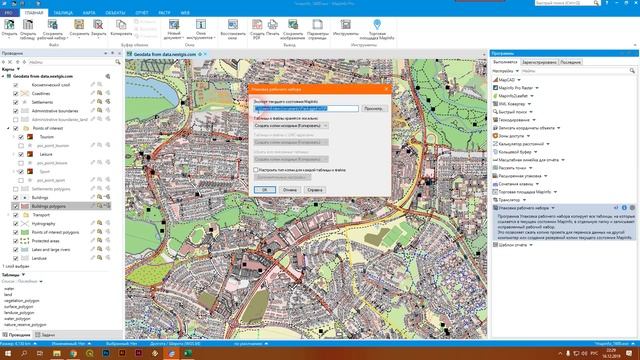
Task: Collapse the Points of interest group
Action: click(x=8, y=128)
